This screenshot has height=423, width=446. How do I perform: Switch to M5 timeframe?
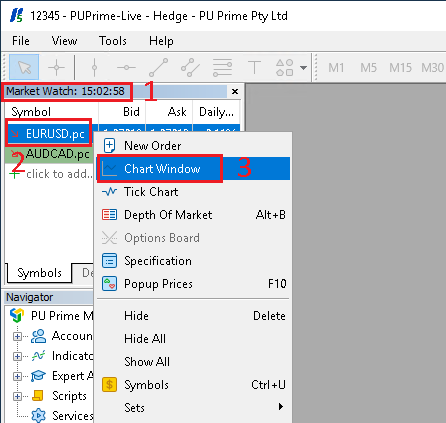[368, 68]
